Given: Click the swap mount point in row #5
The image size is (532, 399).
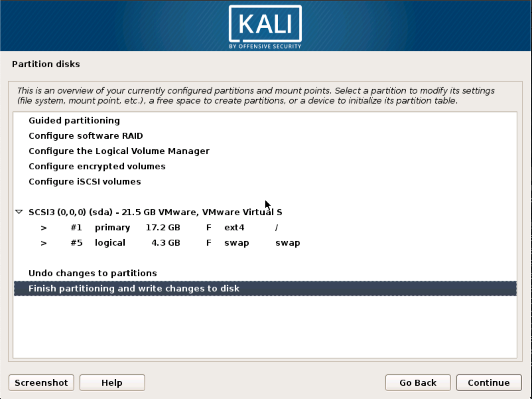Looking at the screenshot, I should [288, 243].
